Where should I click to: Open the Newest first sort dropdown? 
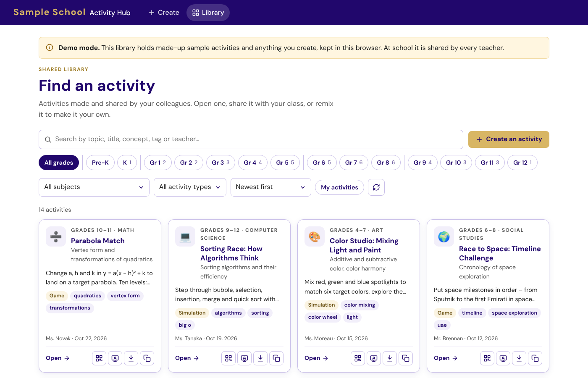271,187
